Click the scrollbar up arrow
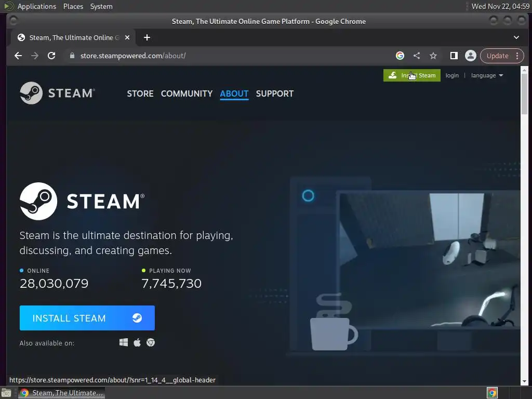This screenshot has height=399, width=532. point(524,70)
